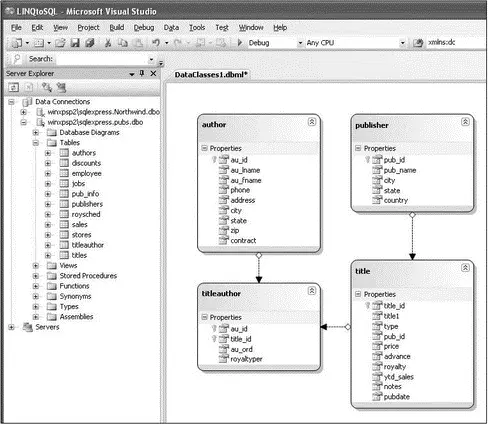Image resolution: width=488 pixels, height=425 pixels.
Task: Click the Find in Files icon beside xmlns:dc
Action: 418,43
